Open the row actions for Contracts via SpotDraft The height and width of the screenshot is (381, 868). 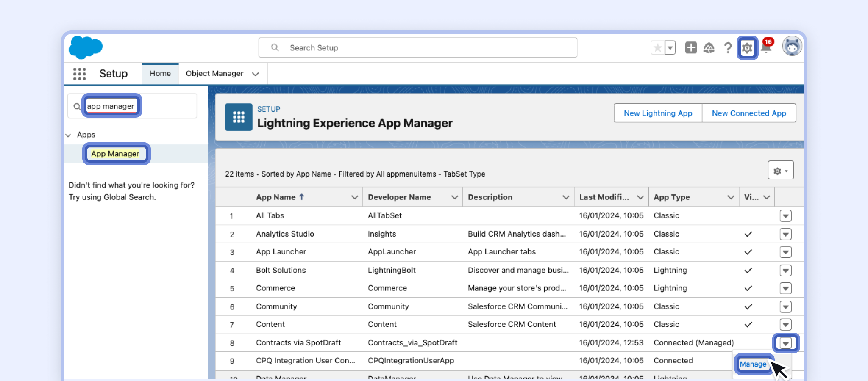click(x=786, y=343)
